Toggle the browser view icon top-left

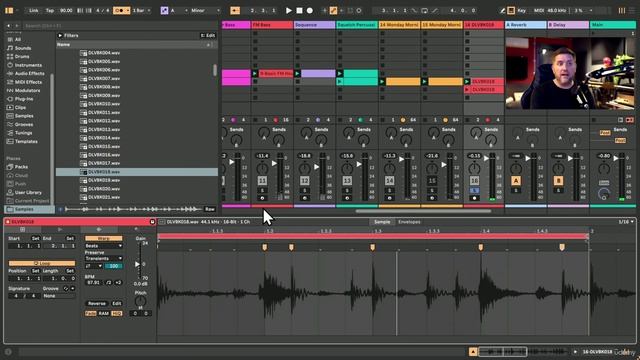(9, 10)
